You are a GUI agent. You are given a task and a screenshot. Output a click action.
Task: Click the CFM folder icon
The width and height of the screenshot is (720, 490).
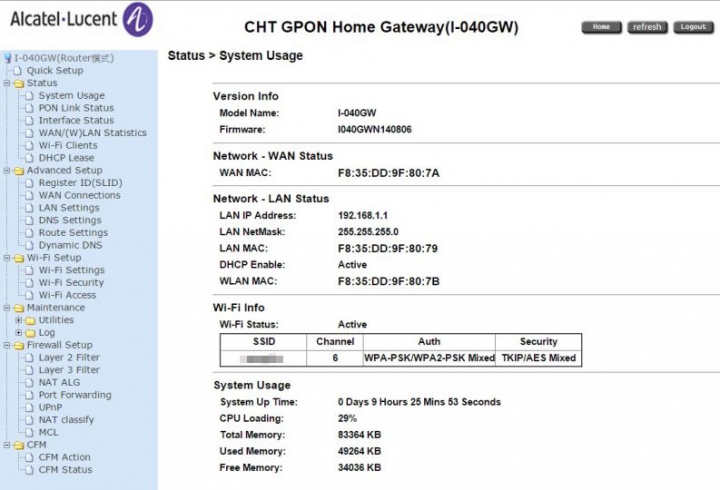pos(19,445)
